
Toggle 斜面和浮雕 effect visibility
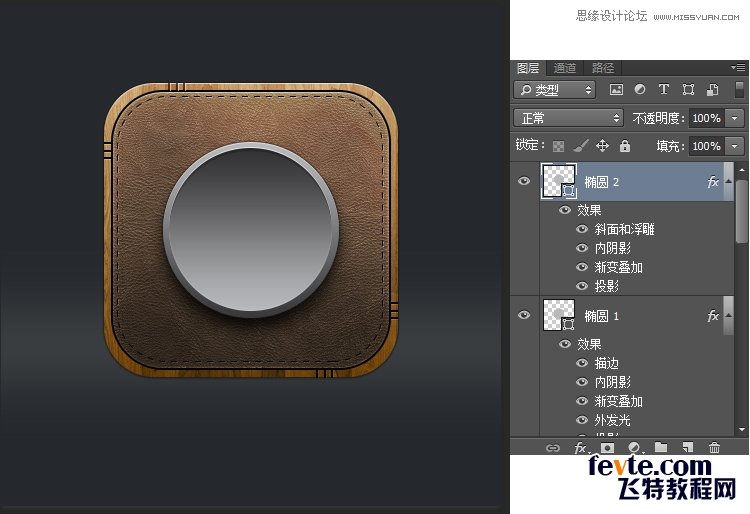point(582,229)
